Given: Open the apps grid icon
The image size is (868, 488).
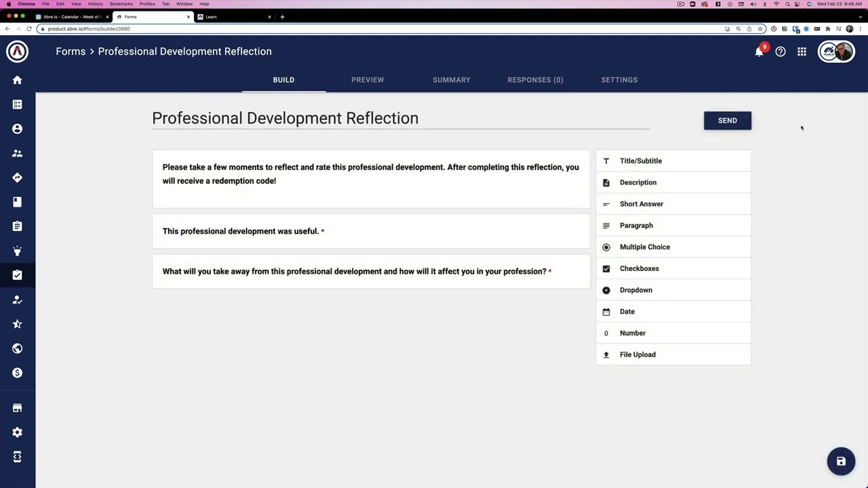Looking at the screenshot, I should [x=802, y=52].
